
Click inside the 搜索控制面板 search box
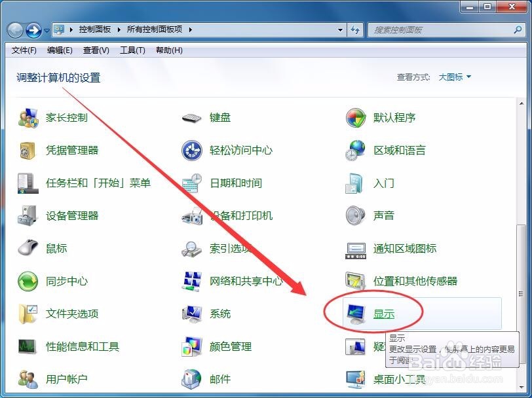tap(432, 29)
